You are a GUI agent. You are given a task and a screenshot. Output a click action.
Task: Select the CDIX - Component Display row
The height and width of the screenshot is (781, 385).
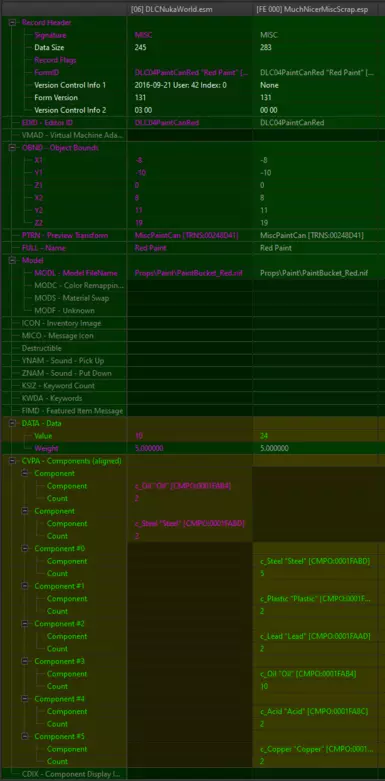point(192,774)
